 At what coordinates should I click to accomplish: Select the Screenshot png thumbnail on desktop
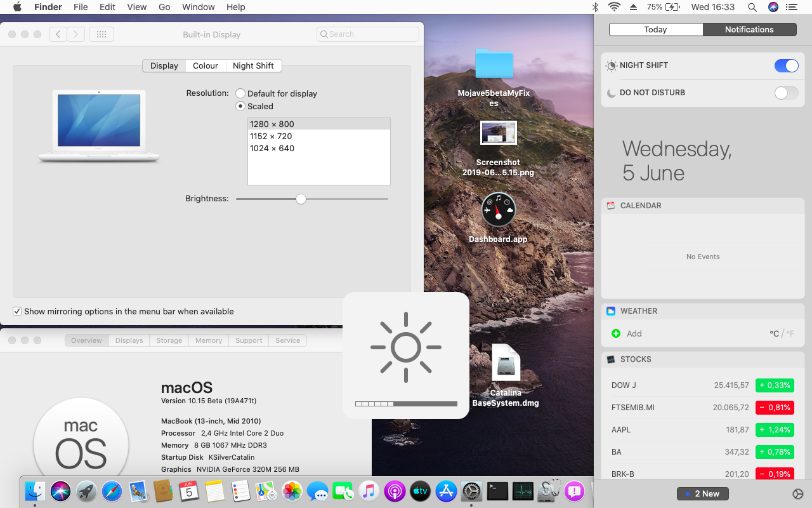499,133
